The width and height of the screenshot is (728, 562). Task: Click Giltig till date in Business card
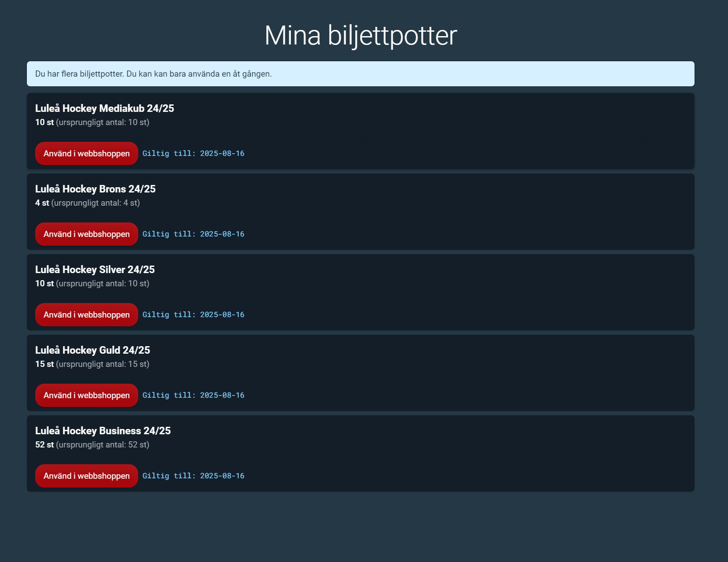tap(194, 476)
